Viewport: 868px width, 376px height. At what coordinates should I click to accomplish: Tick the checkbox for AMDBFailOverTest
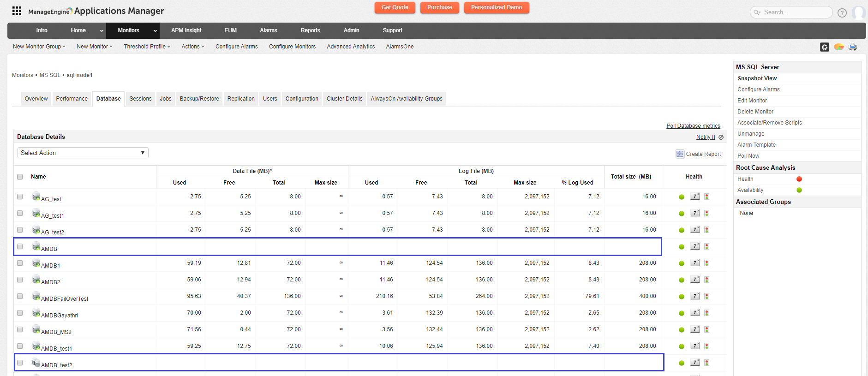coord(20,296)
